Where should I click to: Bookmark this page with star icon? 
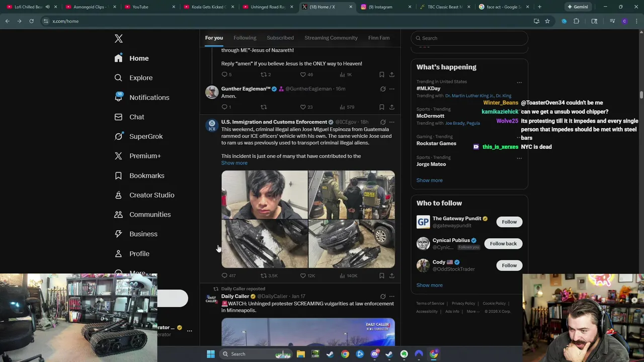[547, 21]
